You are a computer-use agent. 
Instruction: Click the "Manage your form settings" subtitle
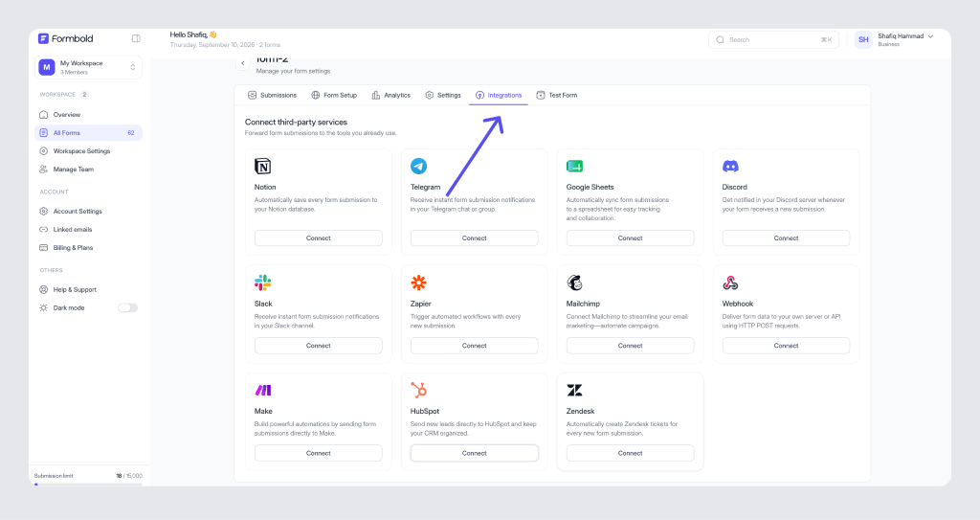click(x=293, y=71)
